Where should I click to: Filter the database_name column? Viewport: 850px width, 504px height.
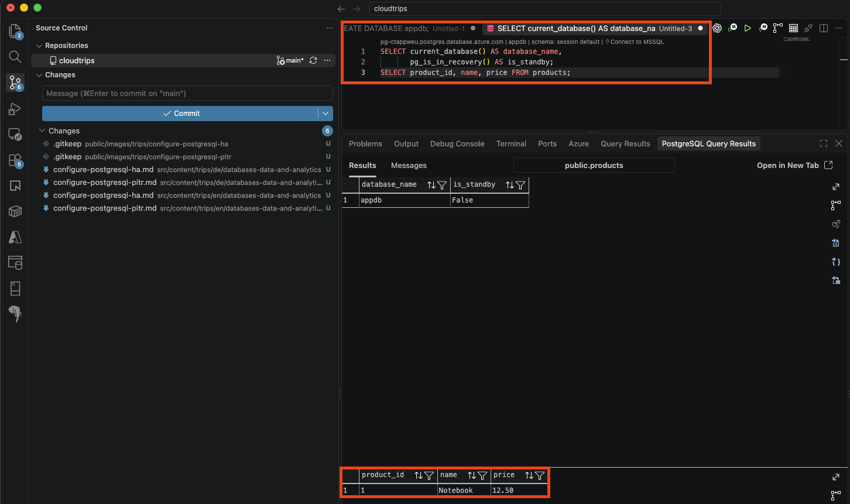pos(443,185)
